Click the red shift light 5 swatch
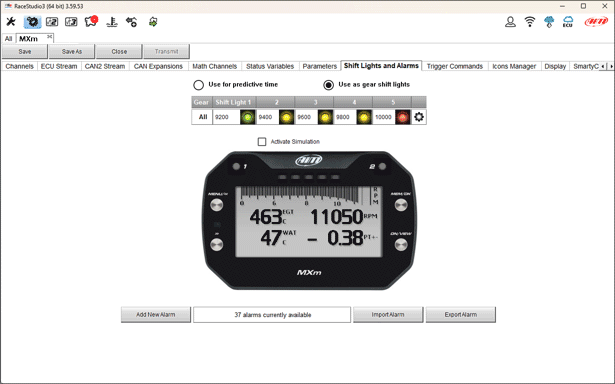Screen dimensions: 615x384 (402, 117)
